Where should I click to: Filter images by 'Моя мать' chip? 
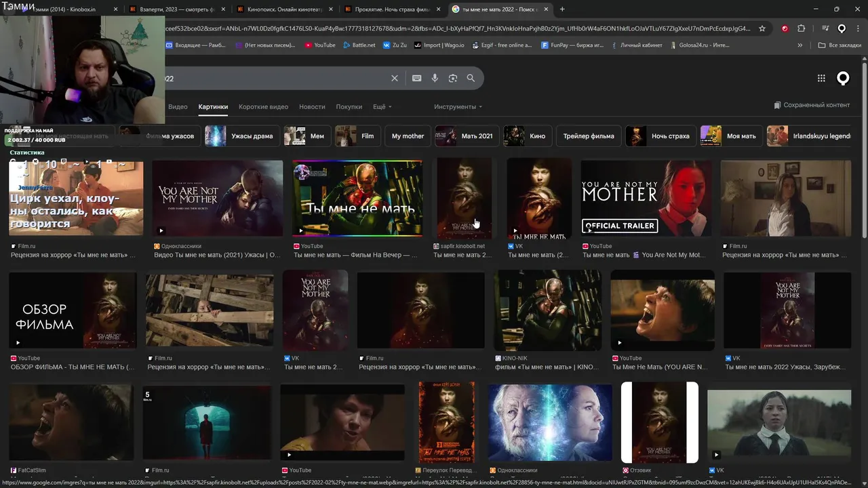coord(730,136)
